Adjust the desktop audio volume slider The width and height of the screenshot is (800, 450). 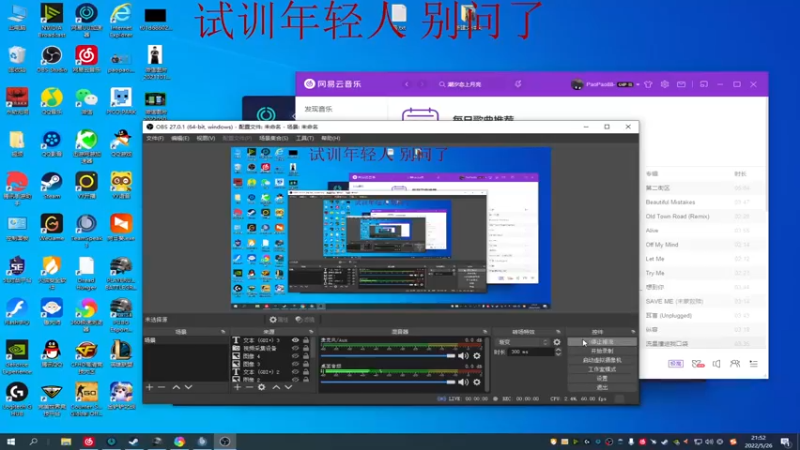coord(388,382)
